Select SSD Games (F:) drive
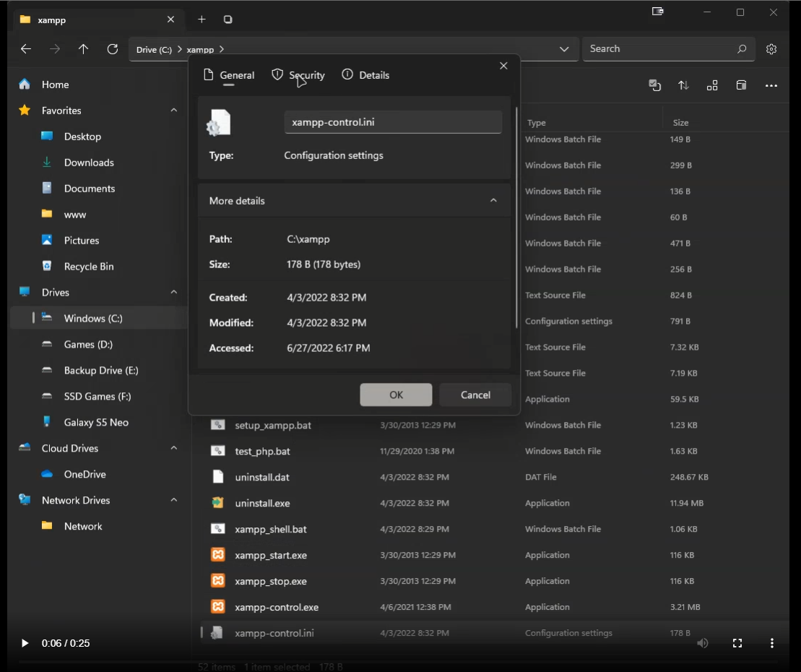The height and width of the screenshot is (672, 801). pos(98,396)
